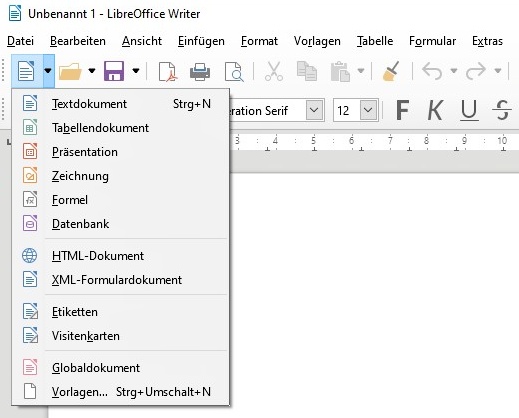
Task: Toggle underline formatting (U)
Action: 469,110
